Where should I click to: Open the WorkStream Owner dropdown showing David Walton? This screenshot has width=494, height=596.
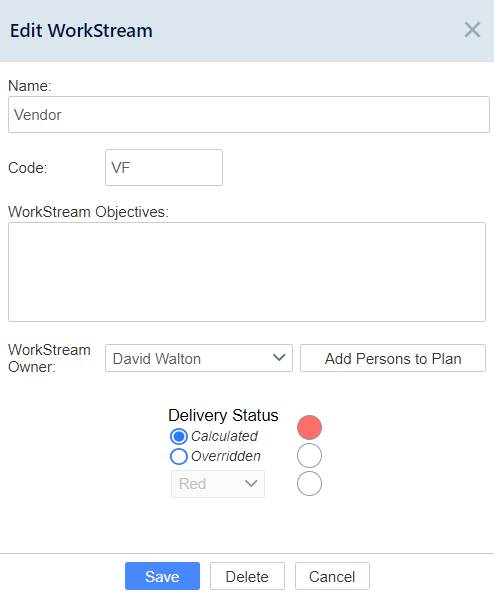tap(199, 358)
